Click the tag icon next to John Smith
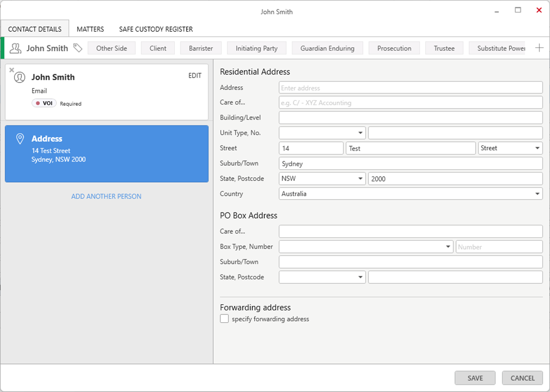The image size is (550, 392). click(x=78, y=48)
